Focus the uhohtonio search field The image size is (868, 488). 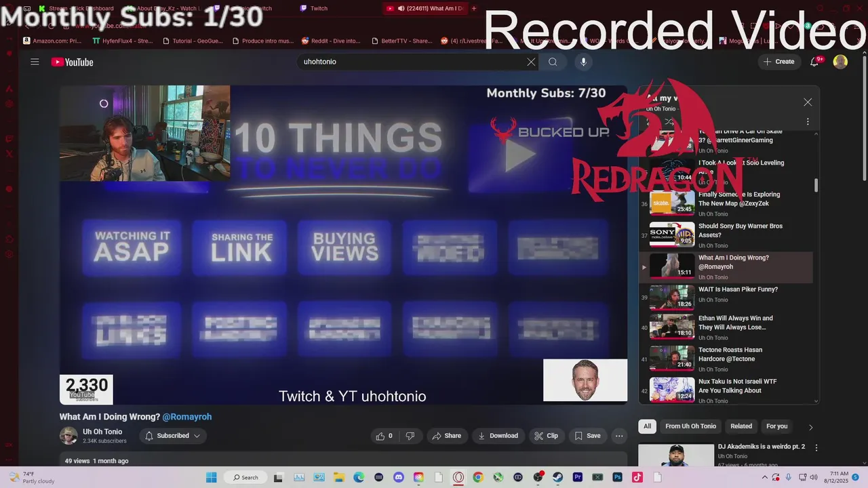point(411,62)
